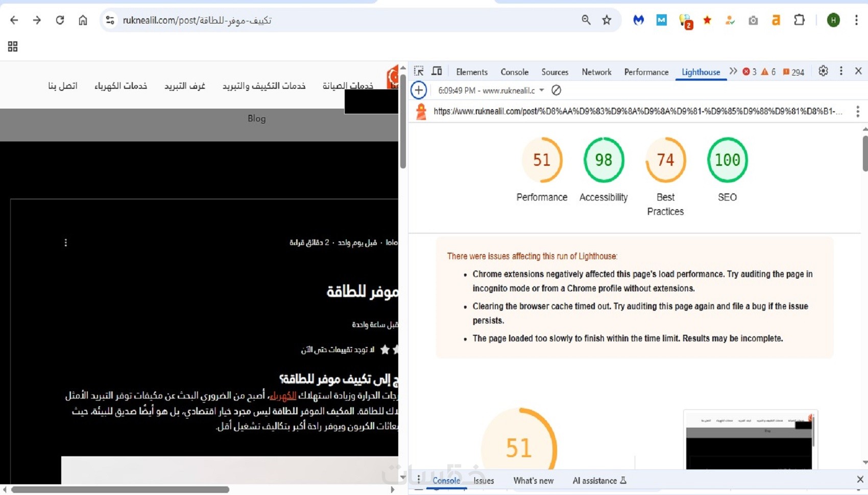Switch to the Console tab in DevTools top bar
The image size is (868, 495).
515,72
